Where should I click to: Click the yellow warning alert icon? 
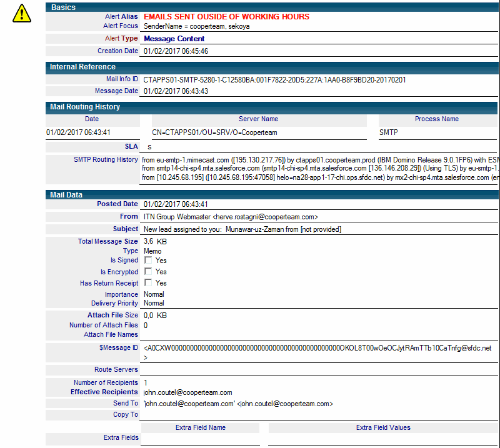[22, 13]
